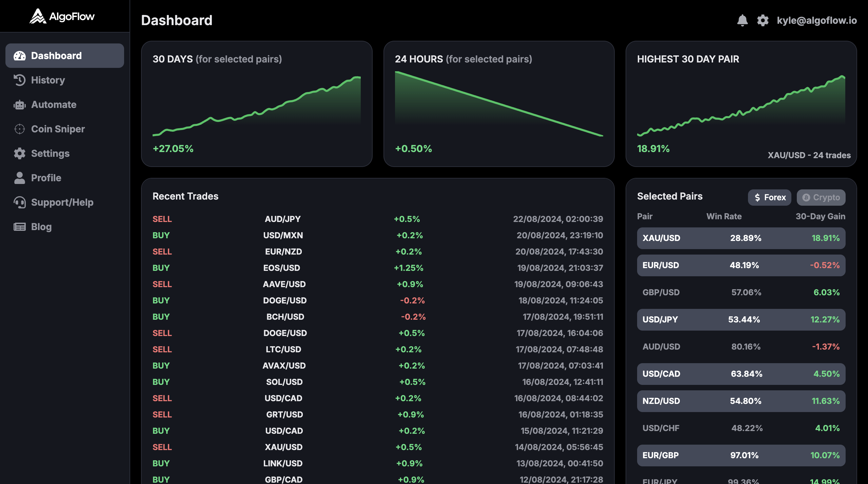Toggle the XAU/USD pair selection
Viewport: 868px width, 484px height.
coord(741,238)
